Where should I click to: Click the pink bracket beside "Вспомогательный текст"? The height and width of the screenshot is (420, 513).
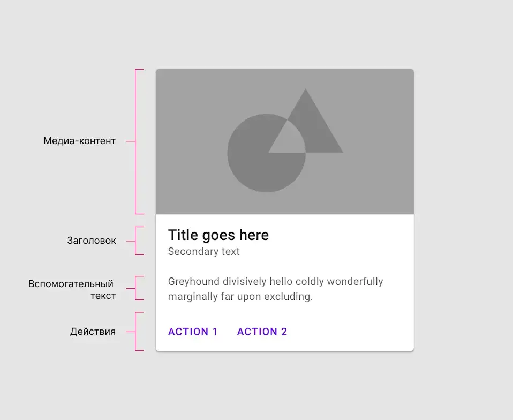pos(135,288)
